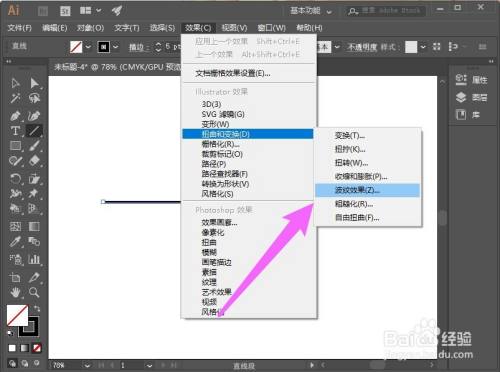Set paint mode to None in toolbox

tap(37, 348)
